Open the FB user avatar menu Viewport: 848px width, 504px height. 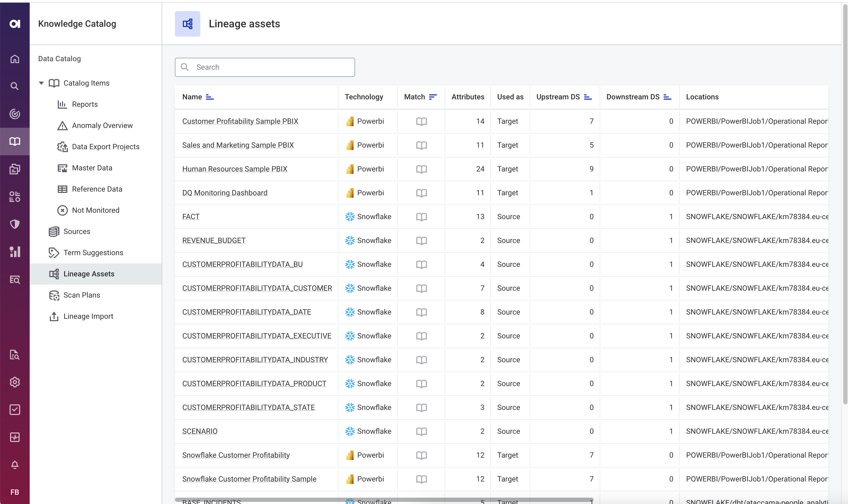point(15,492)
